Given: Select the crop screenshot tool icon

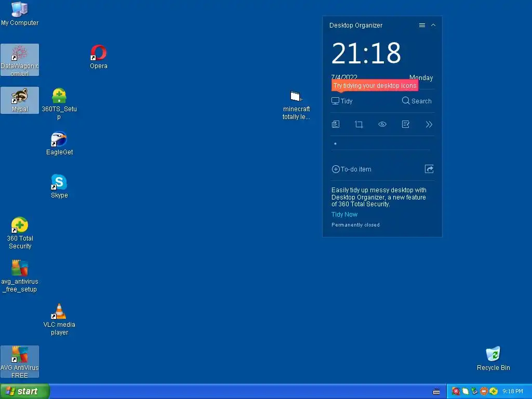Looking at the screenshot, I should point(358,124).
